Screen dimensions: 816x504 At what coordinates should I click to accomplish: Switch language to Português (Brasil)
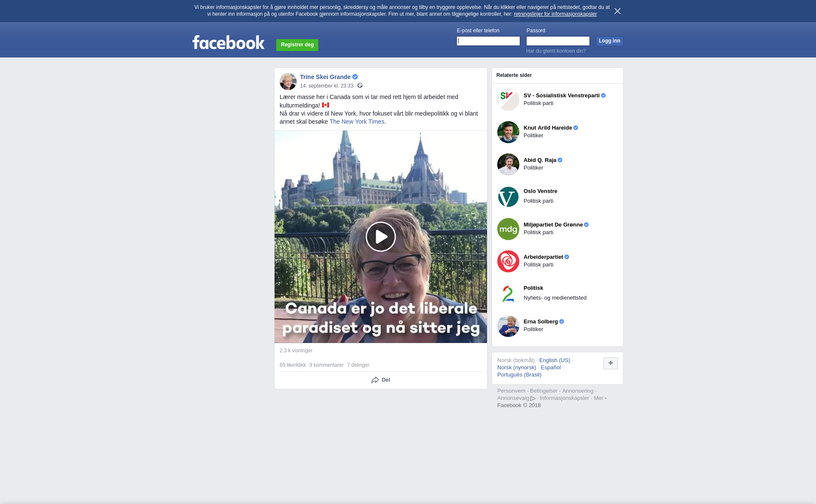pos(519,375)
